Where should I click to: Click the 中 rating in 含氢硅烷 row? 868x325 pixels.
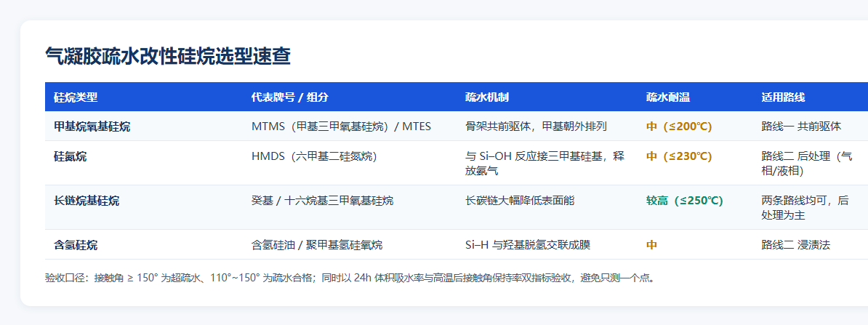point(651,245)
